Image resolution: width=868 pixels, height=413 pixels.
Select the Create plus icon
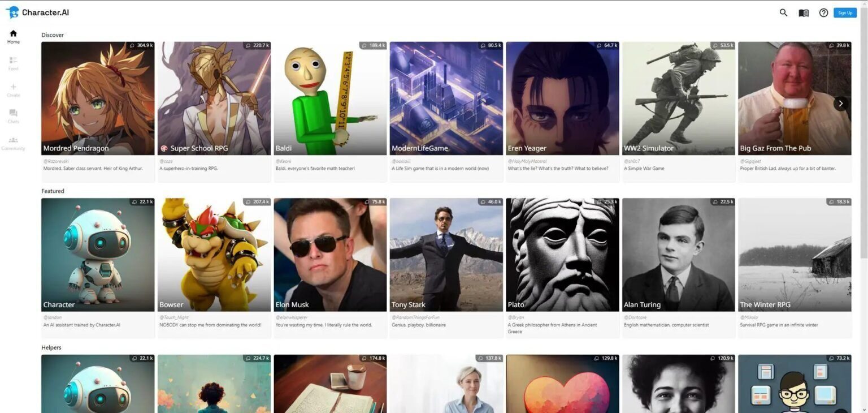pos(14,90)
